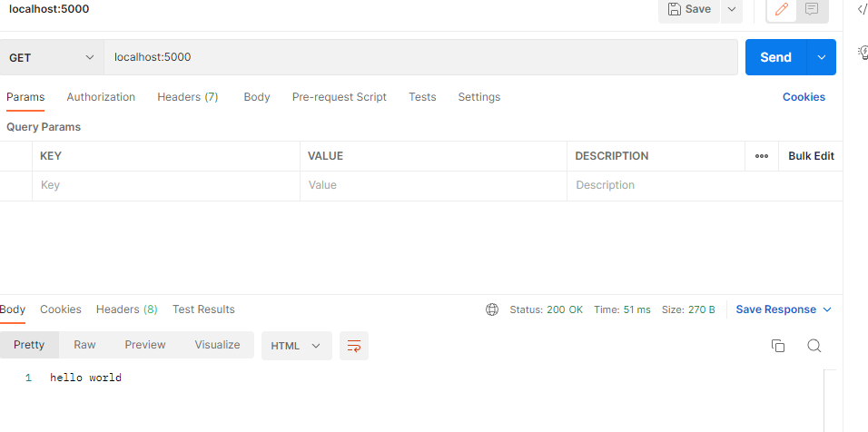Select the Pretty view mode

pyautogui.click(x=29, y=345)
